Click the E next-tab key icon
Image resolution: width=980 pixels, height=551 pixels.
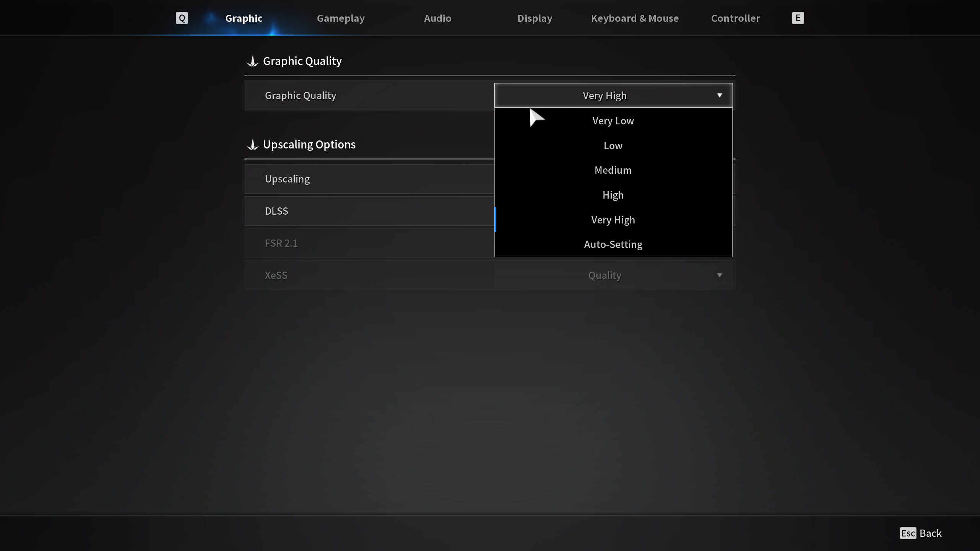click(798, 18)
